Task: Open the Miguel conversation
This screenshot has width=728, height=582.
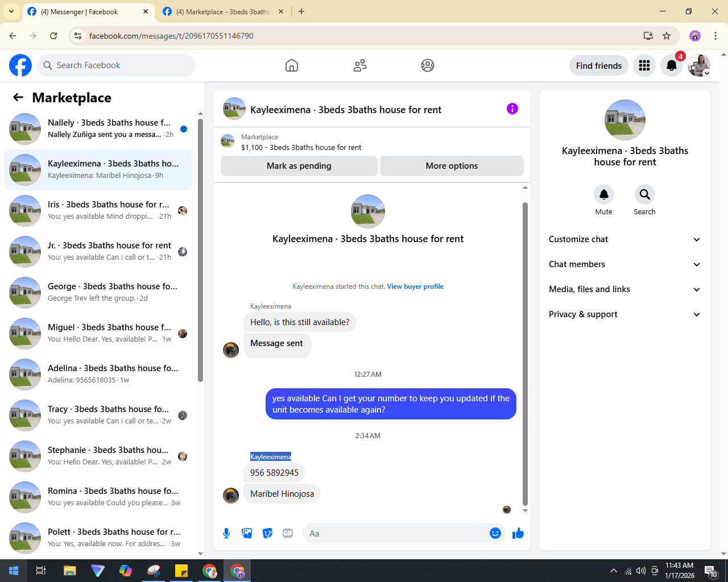Action: tap(98, 334)
